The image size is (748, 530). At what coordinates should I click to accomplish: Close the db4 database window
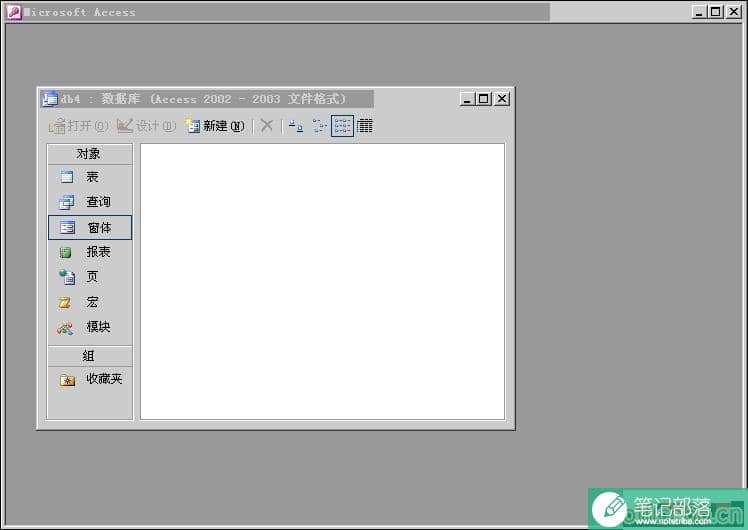501,99
